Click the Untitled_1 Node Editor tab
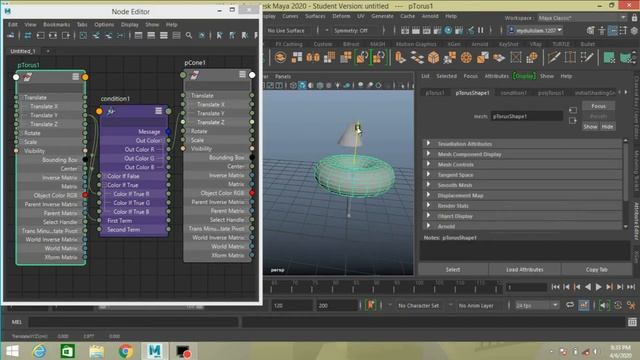This screenshot has width=640, height=360. coord(23,51)
